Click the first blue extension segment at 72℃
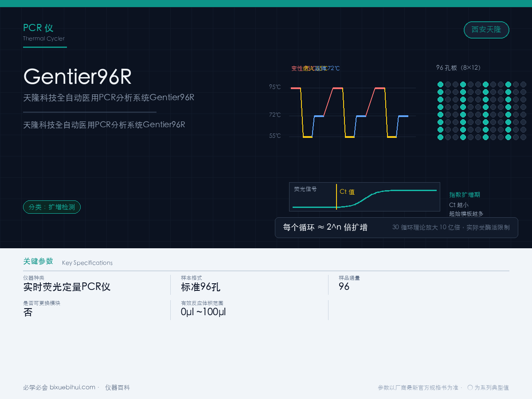Viewport: 532px width, 399px height. [x=319, y=116]
